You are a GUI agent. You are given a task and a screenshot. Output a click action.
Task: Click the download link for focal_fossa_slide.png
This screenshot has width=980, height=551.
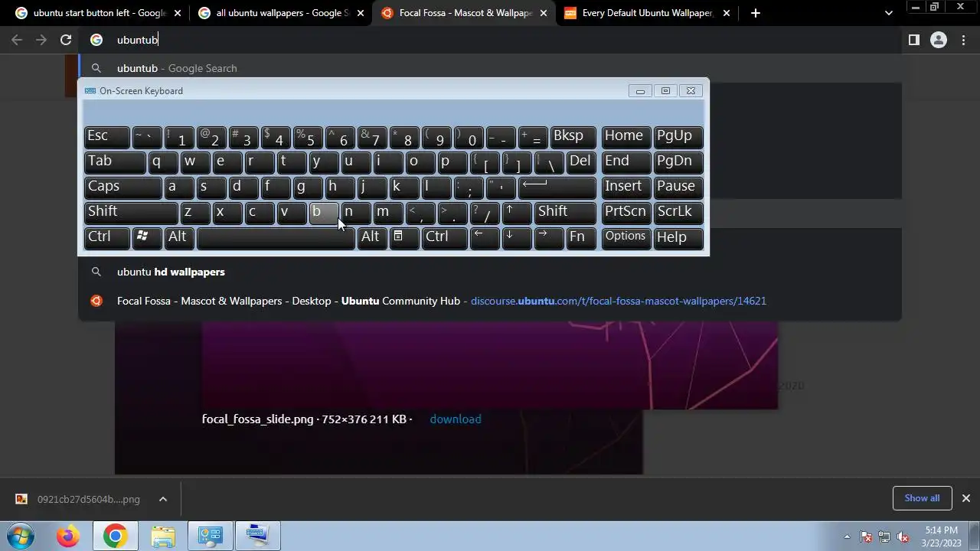[x=456, y=419]
